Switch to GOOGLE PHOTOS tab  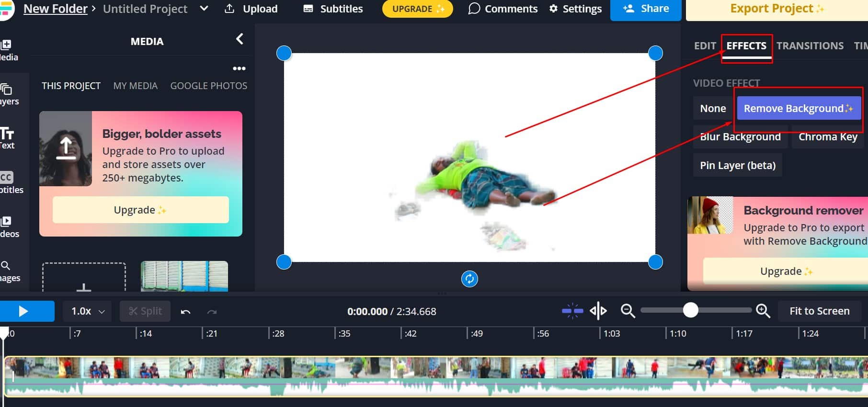tap(209, 86)
